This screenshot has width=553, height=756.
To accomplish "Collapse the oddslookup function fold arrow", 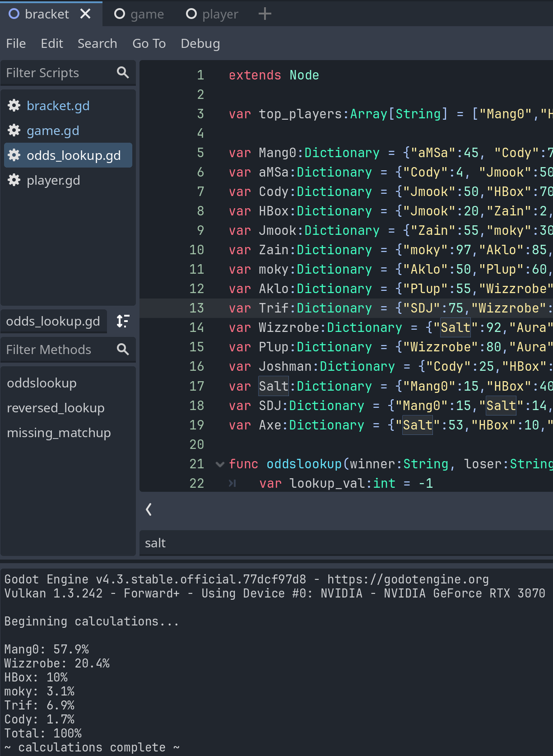I will [220, 464].
